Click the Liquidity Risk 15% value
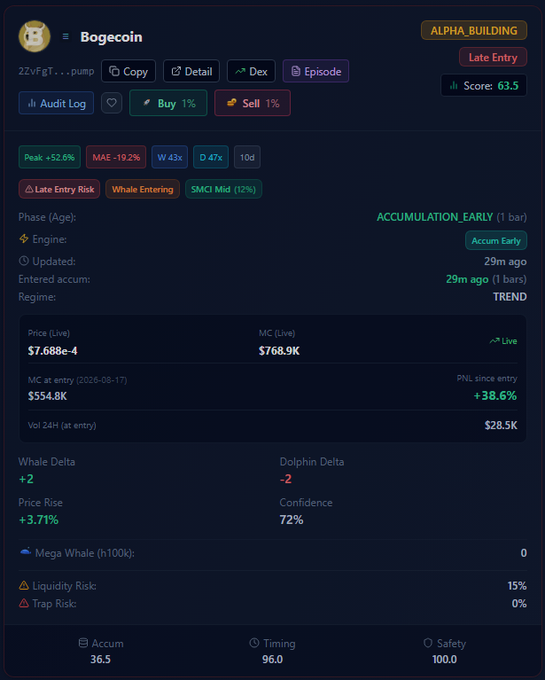This screenshot has height=680, width=545. click(x=517, y=586)
